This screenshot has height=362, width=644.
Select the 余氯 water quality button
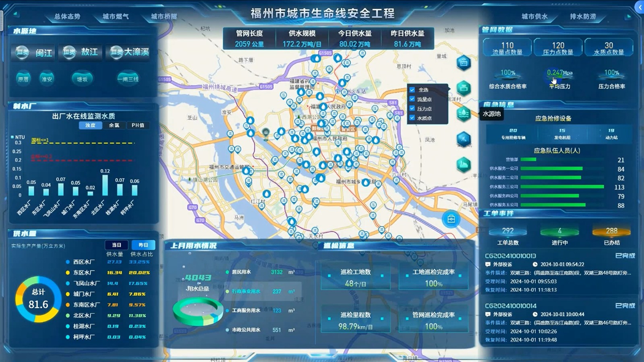[x=114, y=125]
